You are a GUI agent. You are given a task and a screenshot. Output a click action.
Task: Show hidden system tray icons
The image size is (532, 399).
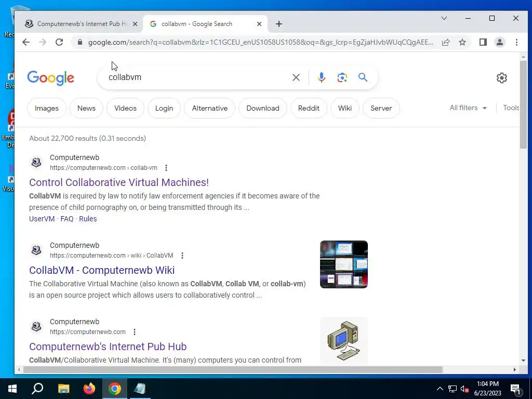point(440,389)
